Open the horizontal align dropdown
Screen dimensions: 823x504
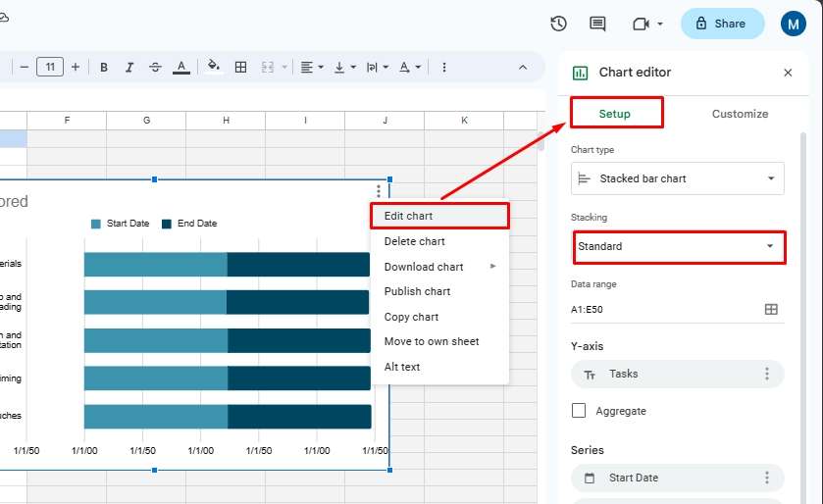(312, 67)
